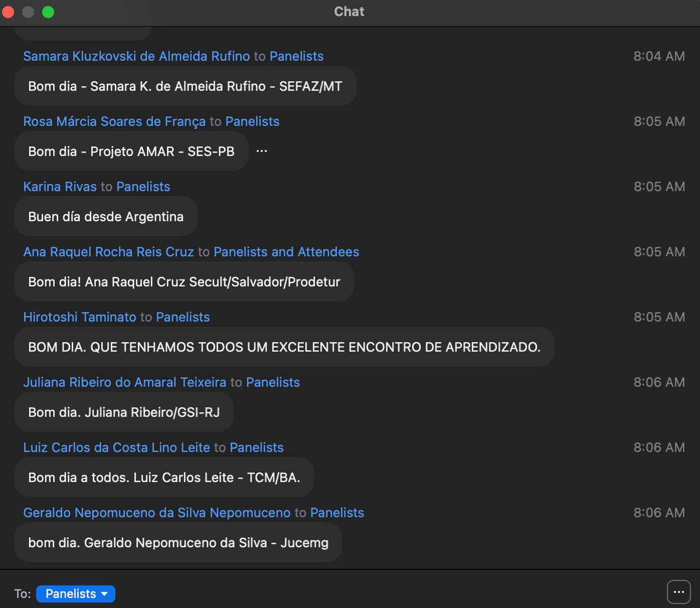Viewport: 700px width, 608px height.
Task: Select the "Juliana Ribeiro/GSI-RJ" message
Action: click(x=124, y=412)
